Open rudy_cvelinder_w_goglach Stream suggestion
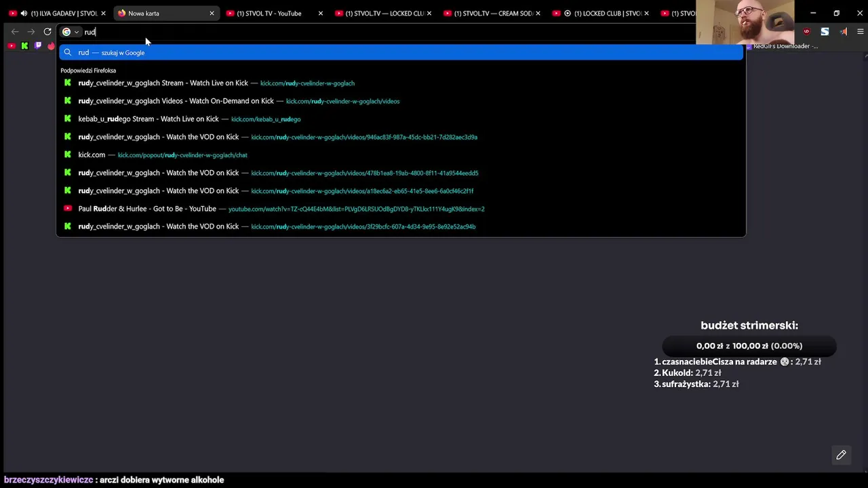868x488 pixels. point(401,83)
